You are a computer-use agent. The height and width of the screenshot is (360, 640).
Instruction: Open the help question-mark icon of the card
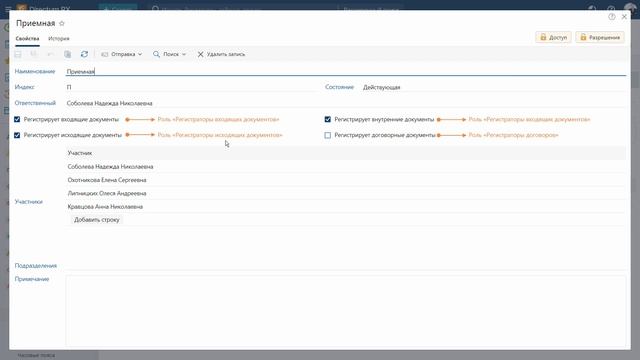point(611,17)
